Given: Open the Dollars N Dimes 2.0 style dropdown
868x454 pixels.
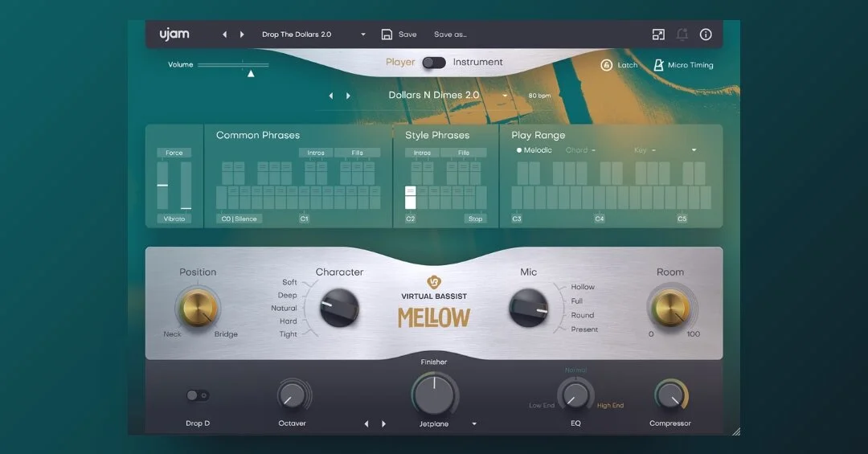Looking at the screenshot, I should pos(505,96).
